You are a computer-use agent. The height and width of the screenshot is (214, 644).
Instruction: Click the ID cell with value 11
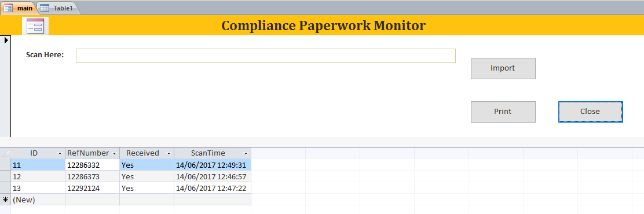[x=38, y=165]
